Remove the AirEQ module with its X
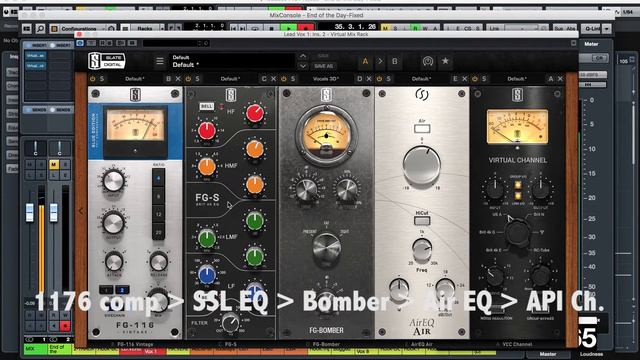640x360 pixels. click(x=464, y=79)
